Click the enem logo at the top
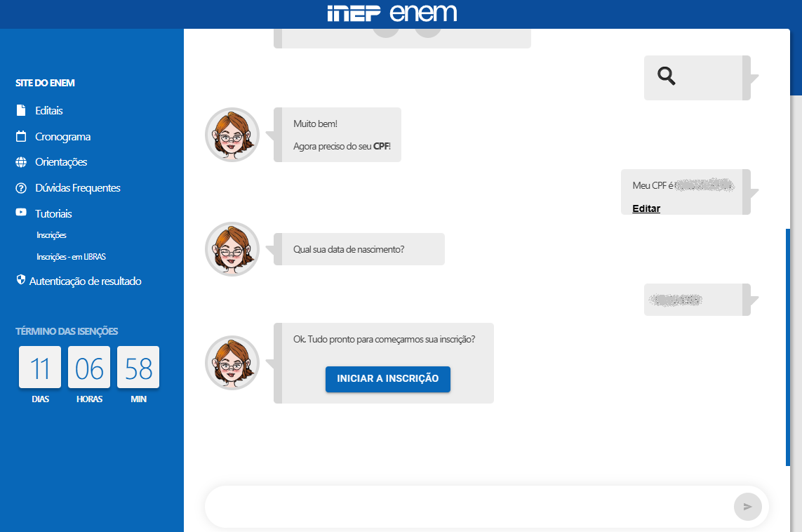The height and width of the screenshot is (532, 802). [423, 13]
